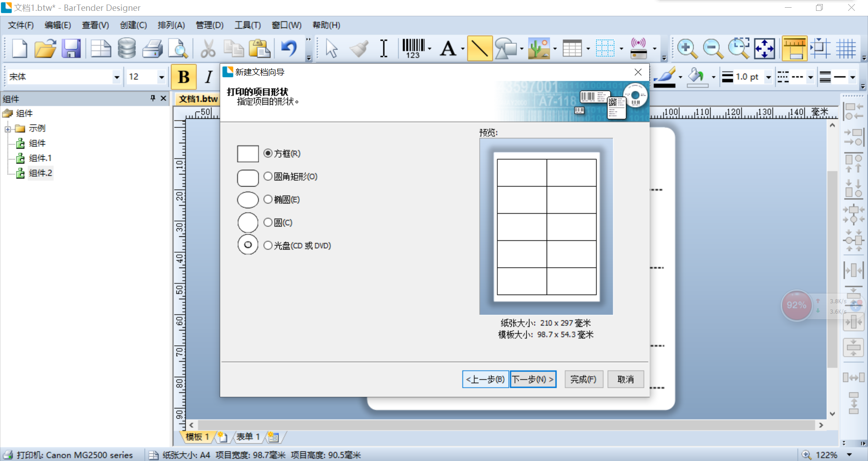Image resolution: width=868 pixels, height=461 pixels.
Task: Pick the line color pen swatch
Action: (x=665, y=77)
